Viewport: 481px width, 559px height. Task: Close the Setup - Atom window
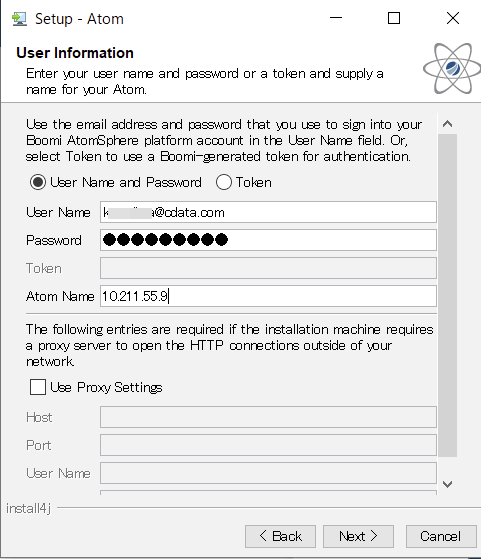click(x=453, y=18)
